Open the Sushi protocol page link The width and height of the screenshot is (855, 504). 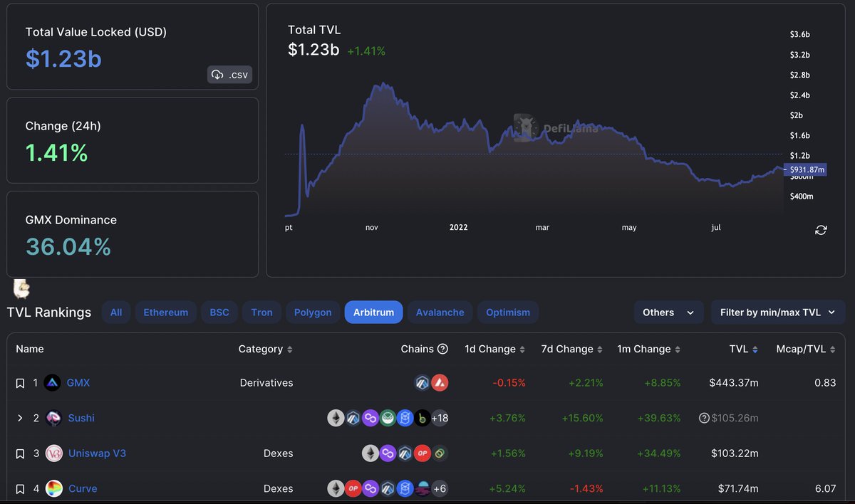[81, 418]
